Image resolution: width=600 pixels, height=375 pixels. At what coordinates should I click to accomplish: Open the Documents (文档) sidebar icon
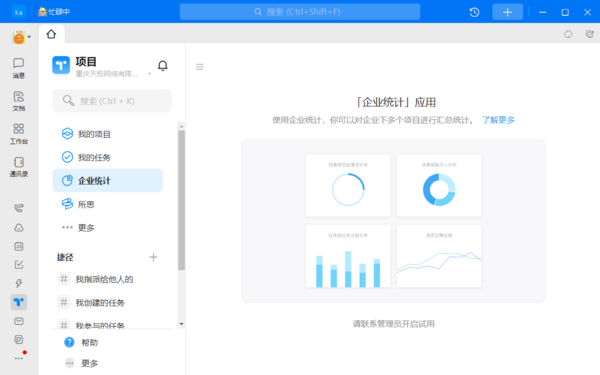coord(18,101)
